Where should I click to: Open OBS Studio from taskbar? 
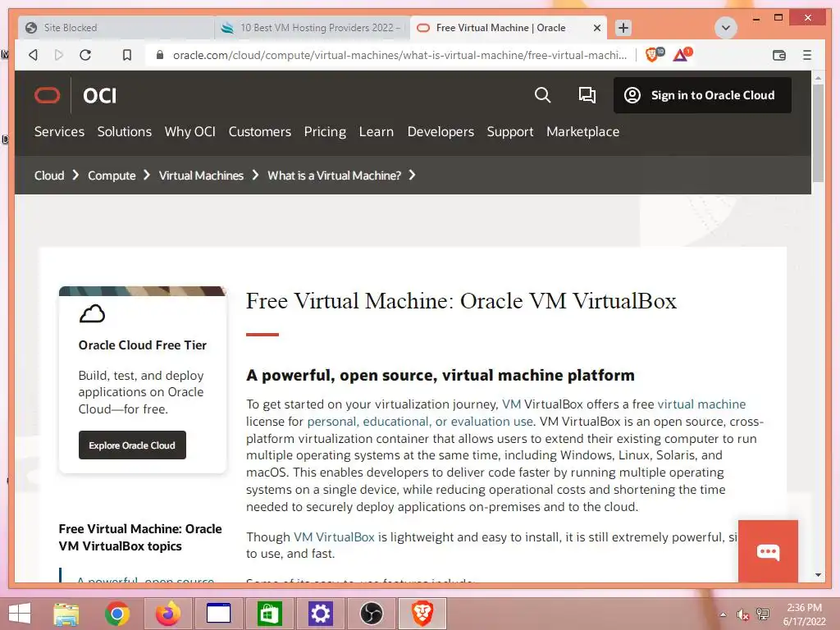click(372, 614)
